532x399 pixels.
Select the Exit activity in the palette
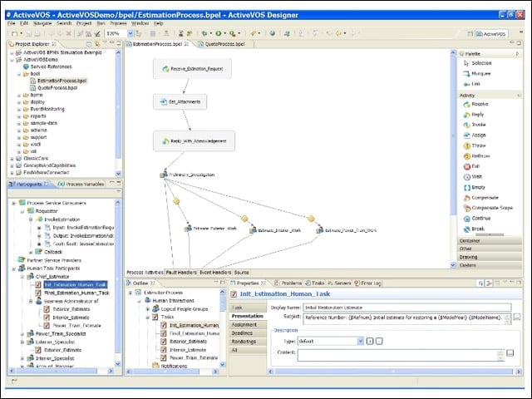pos(471,166)
